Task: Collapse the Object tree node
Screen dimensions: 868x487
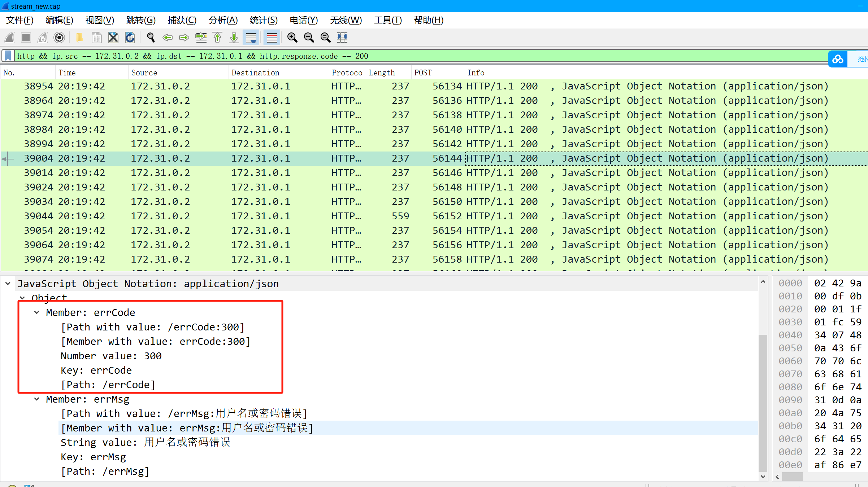Action: click(22, 298)
